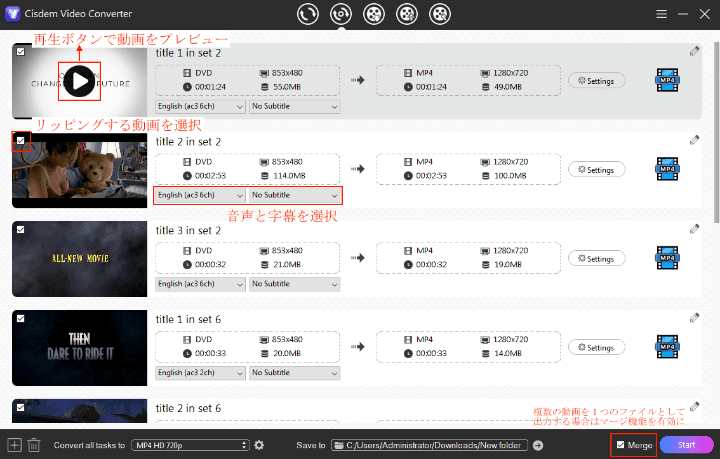Screen dimensions: 720x459
Task: Uncheck title 1 in set 6 checkbox
Action: coord(21,318)
